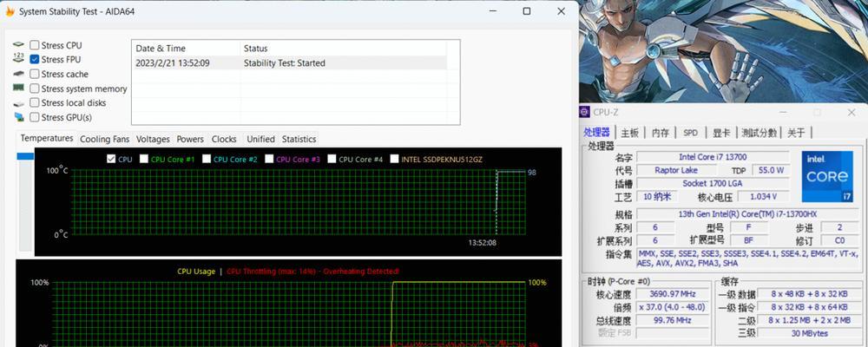Screen dimensions: 868x347
Task: Click the CPU Throttling overheating warning text
Action: [x=312, y=272]
